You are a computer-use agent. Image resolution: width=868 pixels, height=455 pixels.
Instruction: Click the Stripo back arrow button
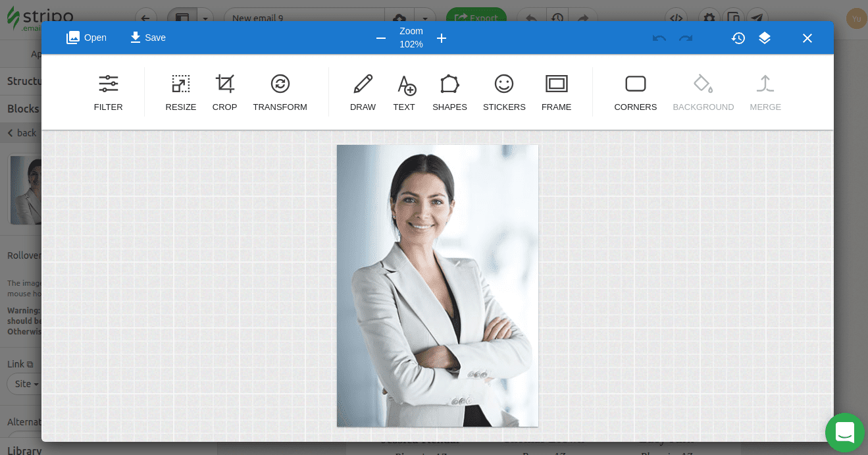click(x=146, y=18)
